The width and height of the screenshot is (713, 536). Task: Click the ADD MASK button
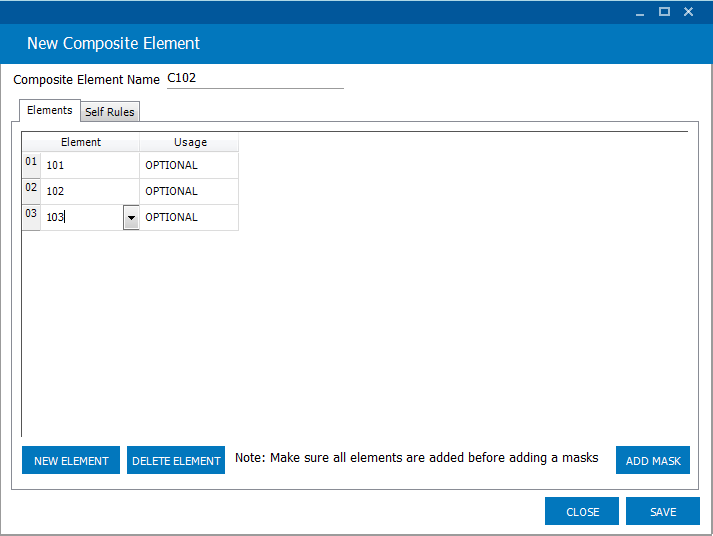pyautogui.click(x=653, y=460)
